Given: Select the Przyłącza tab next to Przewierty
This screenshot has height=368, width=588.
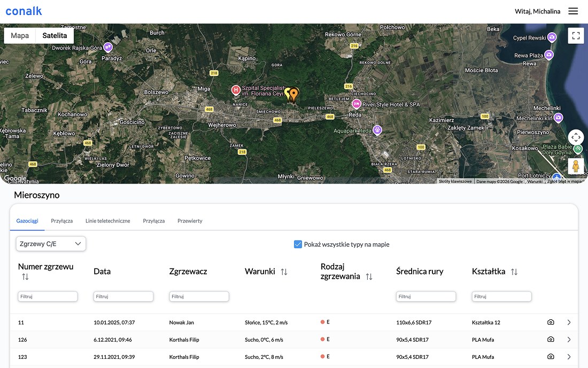Looking at the screenshot, I should click(x=154, y=221).
